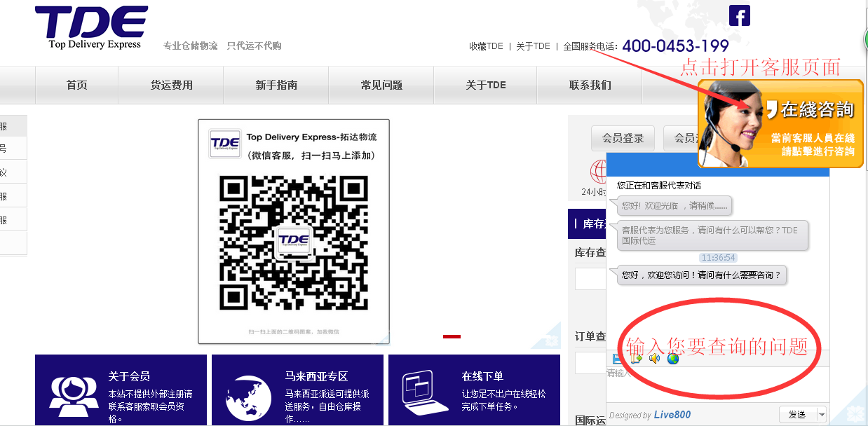Open the 联系我们 navigation tab

590,85
